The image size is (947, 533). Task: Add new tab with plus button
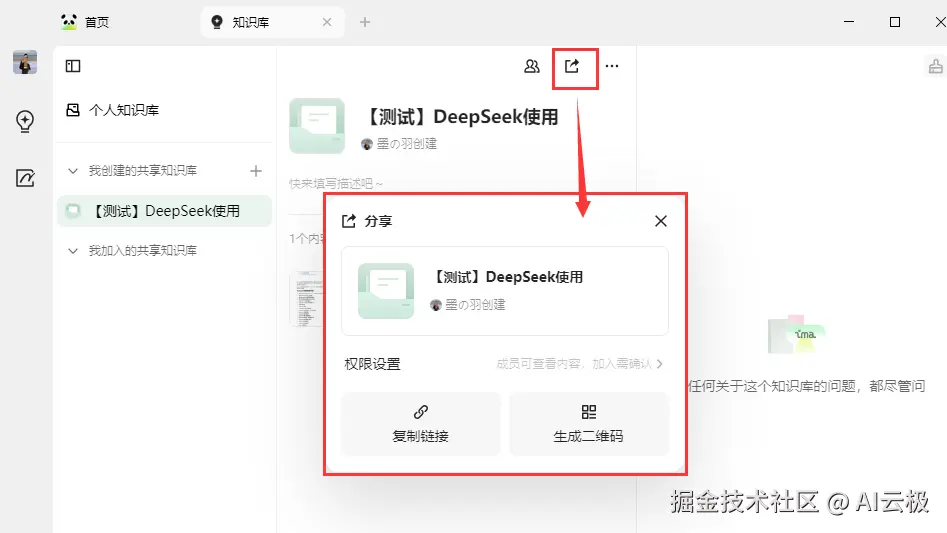pos(365,22)
